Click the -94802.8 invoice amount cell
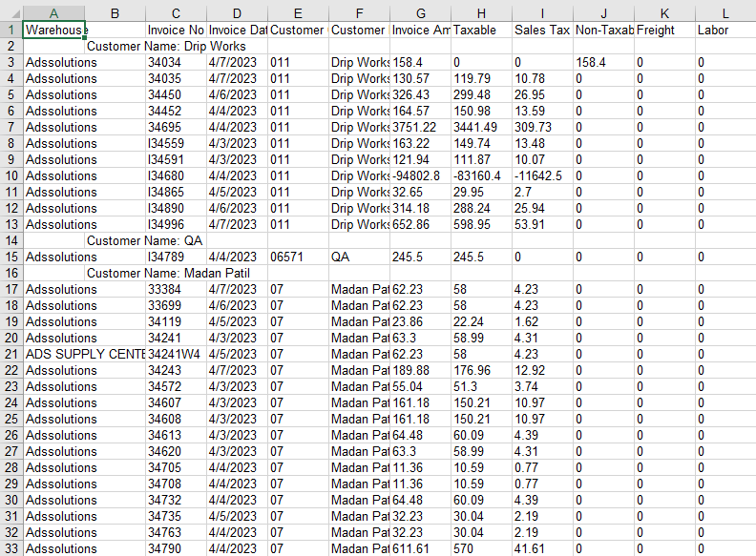The width and height of the screenshot is (756, 556). pyautogui.click(x=420, y=175)
